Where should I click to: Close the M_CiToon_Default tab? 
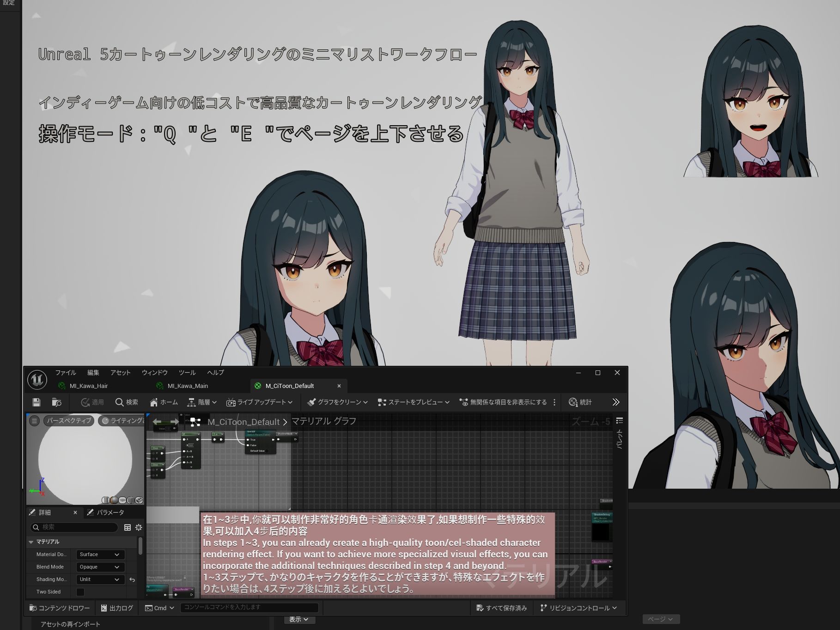pos(339,386)
